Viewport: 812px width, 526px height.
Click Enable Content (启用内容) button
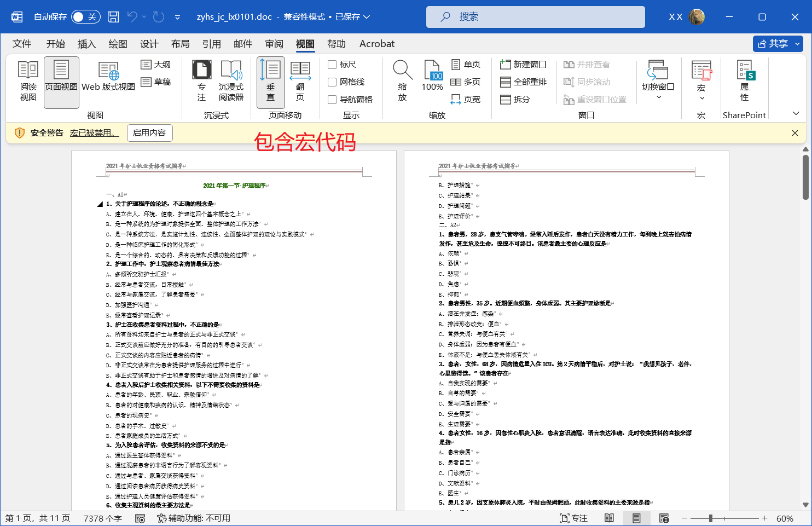[x=149, y=133]
